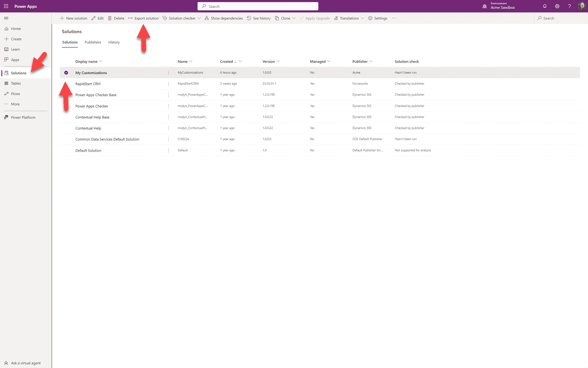Edit the selected solution via the Edit icon
The image size is (588, 368).
pos(97,18)
